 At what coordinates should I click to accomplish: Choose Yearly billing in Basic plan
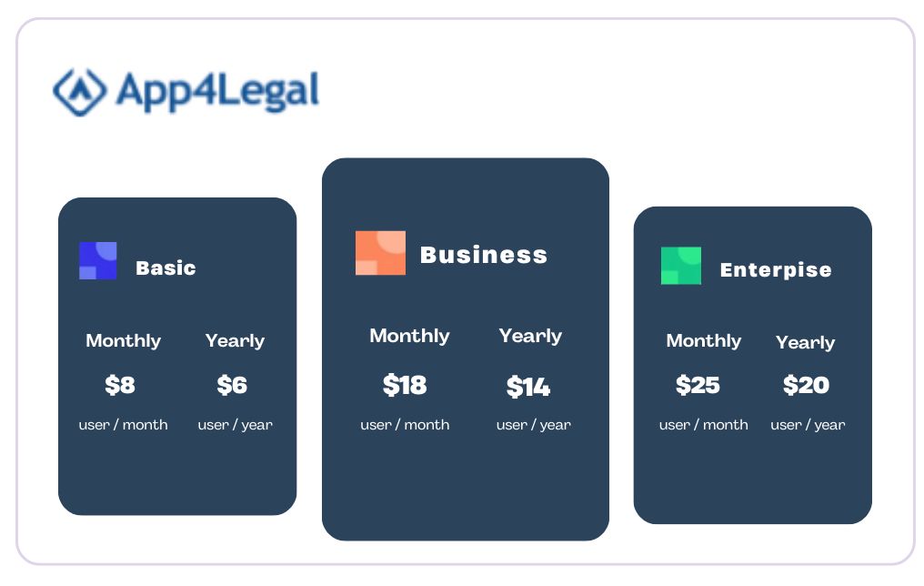click(x=235, y=340)
